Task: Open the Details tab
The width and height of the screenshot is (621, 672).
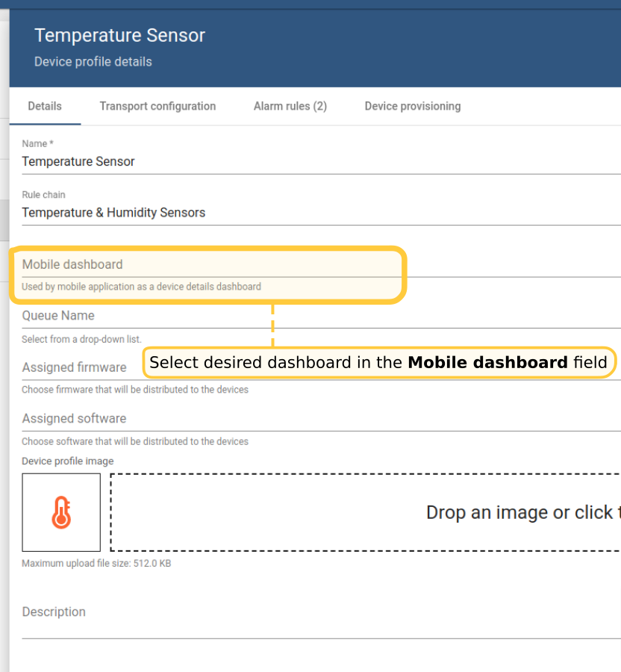Action: point(45,106)
